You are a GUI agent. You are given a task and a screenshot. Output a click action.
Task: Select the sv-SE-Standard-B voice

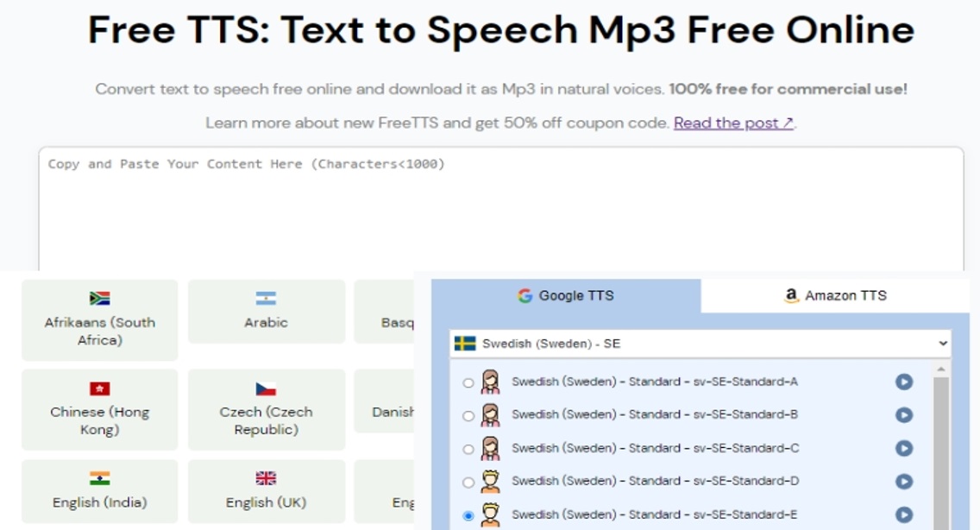pyautogui.click(x=467, y=414)
